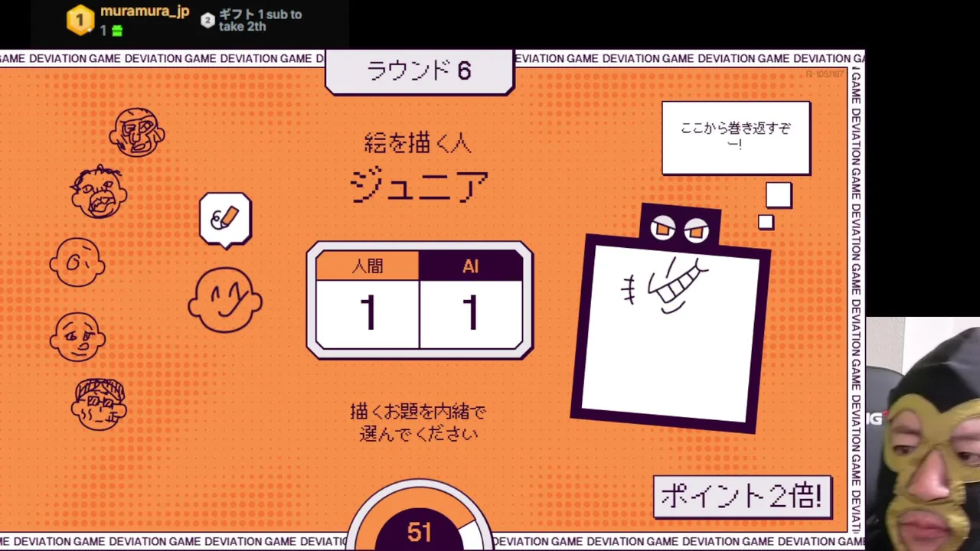The image size is (980, 551).
Task: Click the masked streamer webcam feed
Action: pyautogui.click(x=923, y=434)
